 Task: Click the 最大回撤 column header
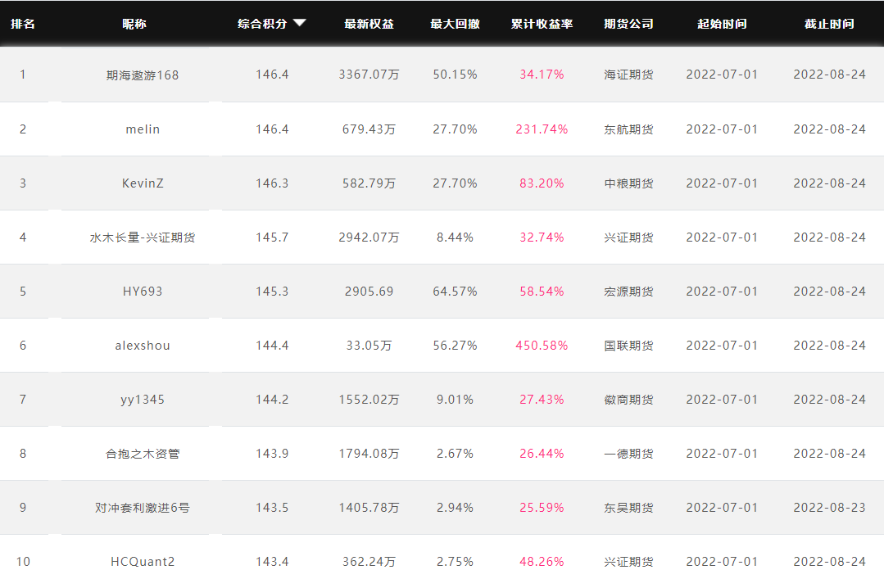click(455, 24)
